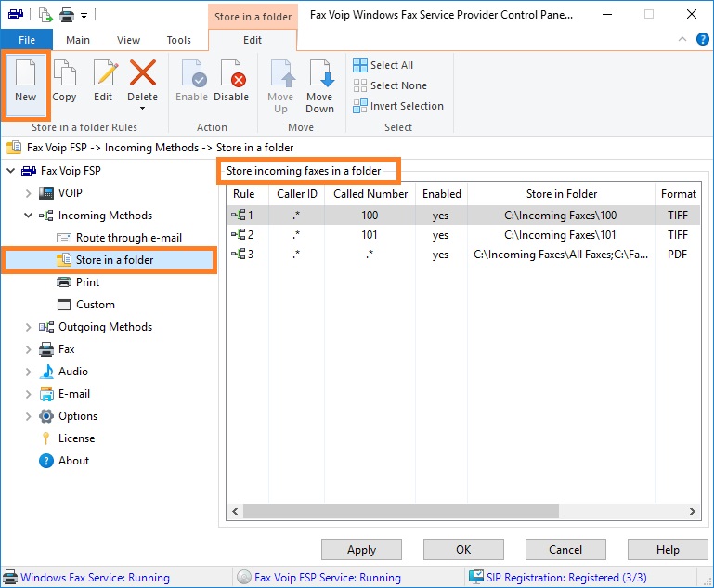Click the VOIP phone icon in tree
Image resolution: width=714 pixels, height=588 pixels.
(x=46, y=193)
